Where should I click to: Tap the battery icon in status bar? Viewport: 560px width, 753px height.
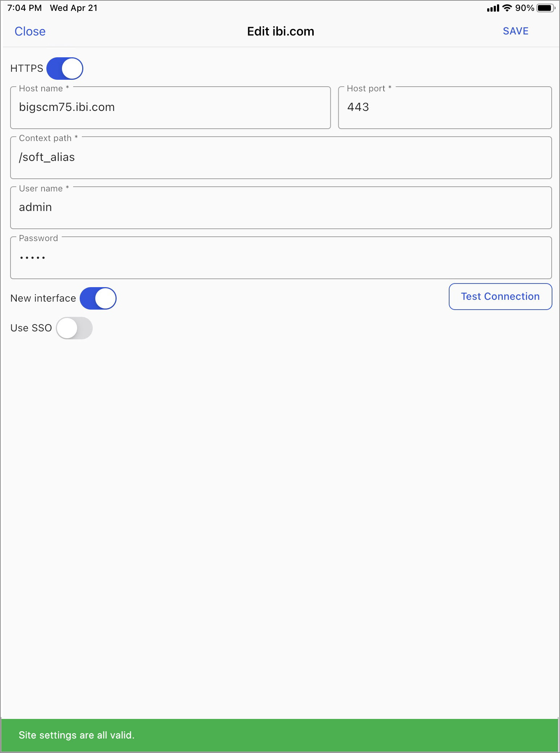click(x=546, y=8)
